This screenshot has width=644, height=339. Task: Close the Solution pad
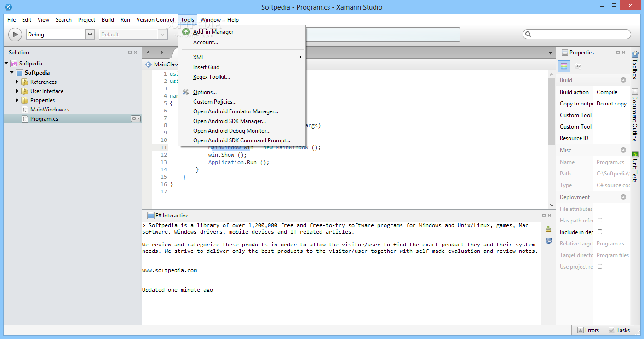click(136, 53)
